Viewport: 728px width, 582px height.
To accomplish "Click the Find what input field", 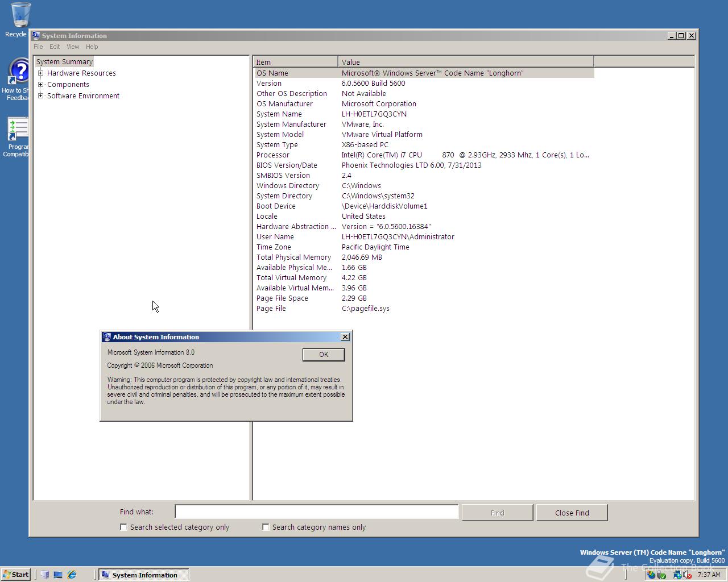I will pos(316,512).
